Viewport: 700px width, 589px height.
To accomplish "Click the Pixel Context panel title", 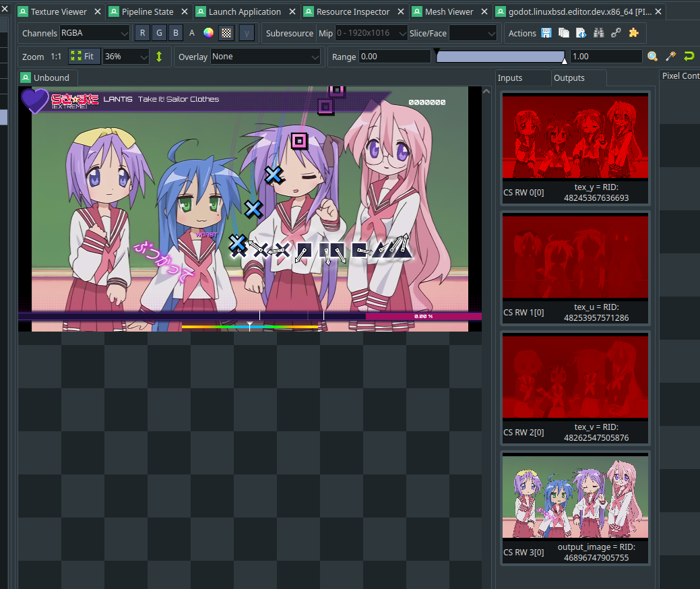I will pyautogui.click(x=680, y=76).
